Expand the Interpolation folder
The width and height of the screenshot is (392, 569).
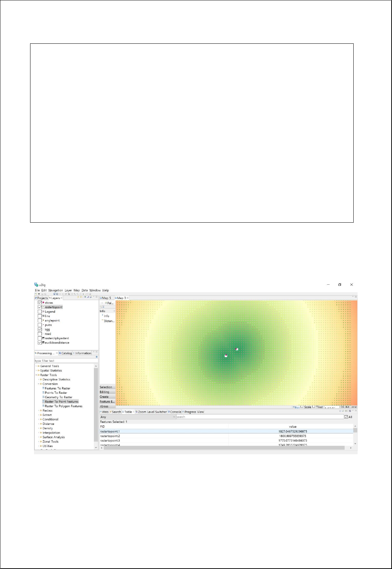click(39, 433)
